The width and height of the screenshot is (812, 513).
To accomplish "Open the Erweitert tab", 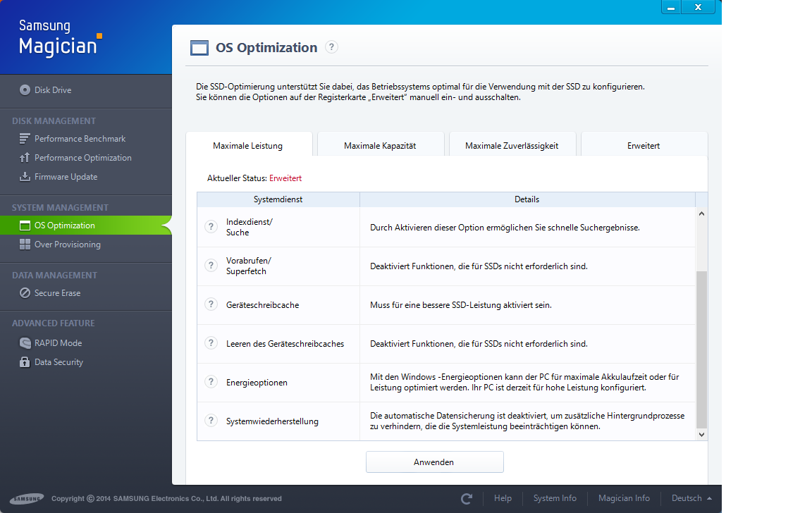I will 644,145.
